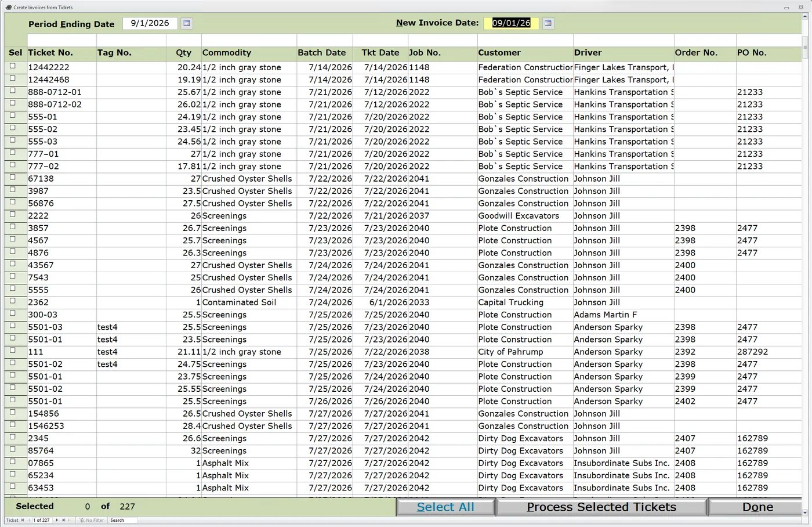
Task: Click the No Filter indicator
Action: pyautogui.click(x=92, y=520)
